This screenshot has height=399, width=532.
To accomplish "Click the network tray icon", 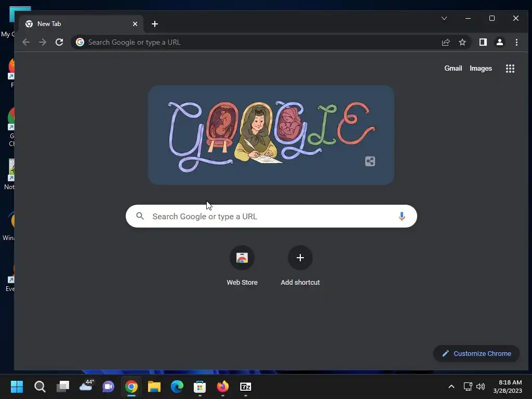I will [468, 387].
